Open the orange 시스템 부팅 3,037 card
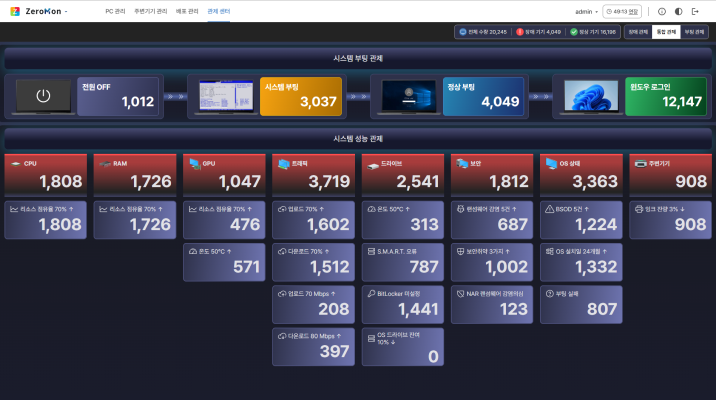 [x=301, y=96]
